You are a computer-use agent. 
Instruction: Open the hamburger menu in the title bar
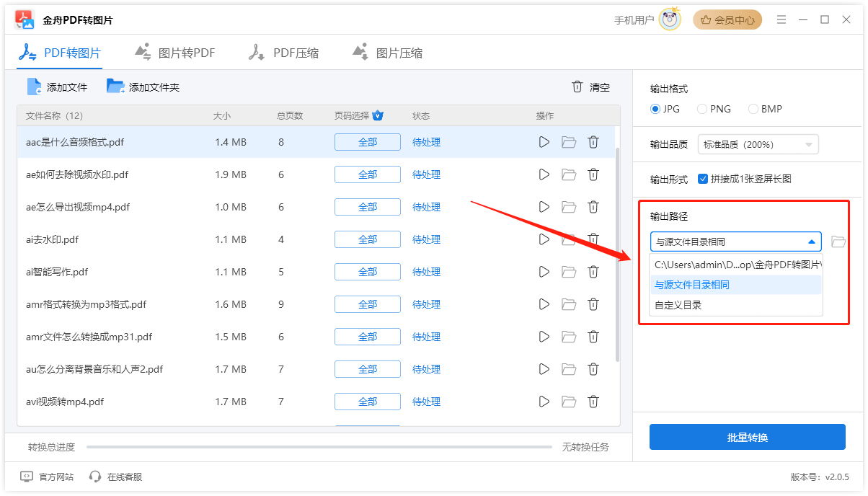[781, 19]
